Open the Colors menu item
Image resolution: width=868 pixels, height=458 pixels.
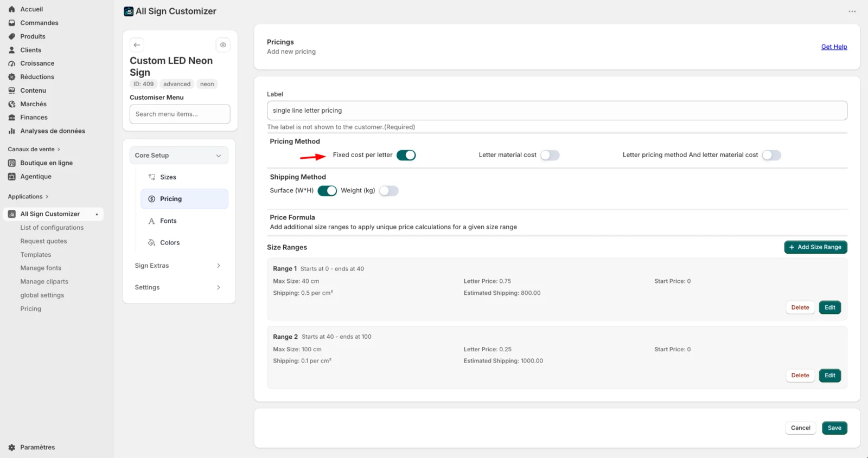pos(184,243)
